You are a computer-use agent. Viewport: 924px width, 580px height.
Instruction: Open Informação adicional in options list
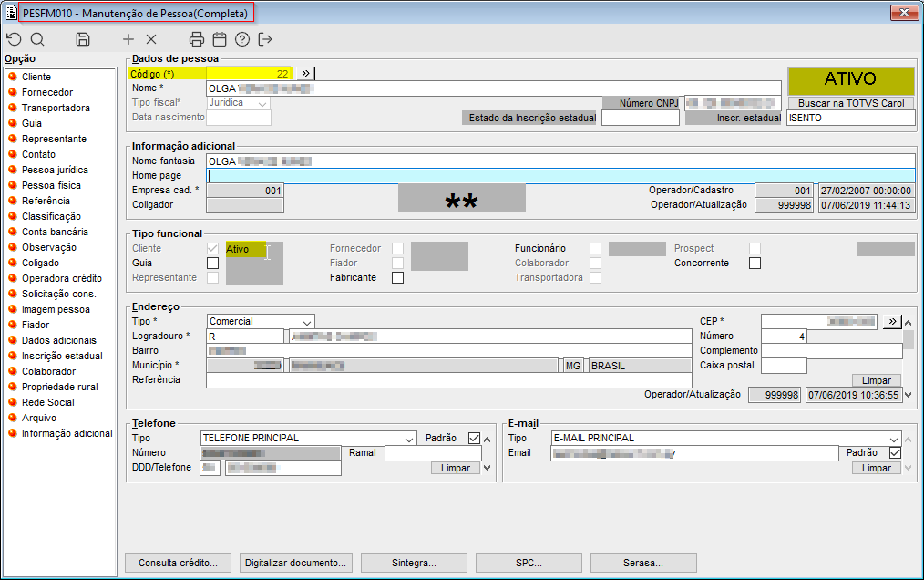[67, 433]
